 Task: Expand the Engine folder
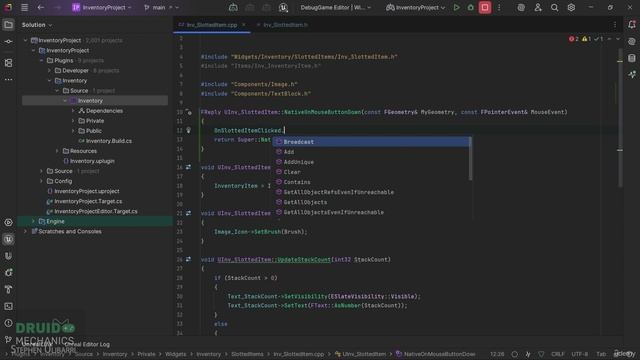point(33,221)
